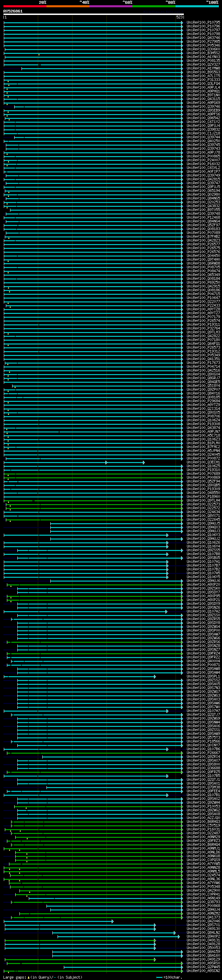Image resolution: width=222 pixels, height=980 pixels.
Task: Select hit label UniRef100_P22433
Action: [x=203, y=306]
